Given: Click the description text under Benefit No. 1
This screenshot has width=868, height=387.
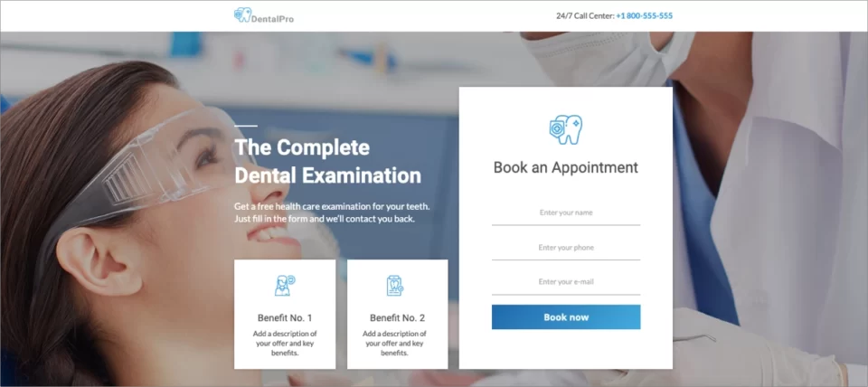Looking at the screenshot, I should (x=285, y=344).
